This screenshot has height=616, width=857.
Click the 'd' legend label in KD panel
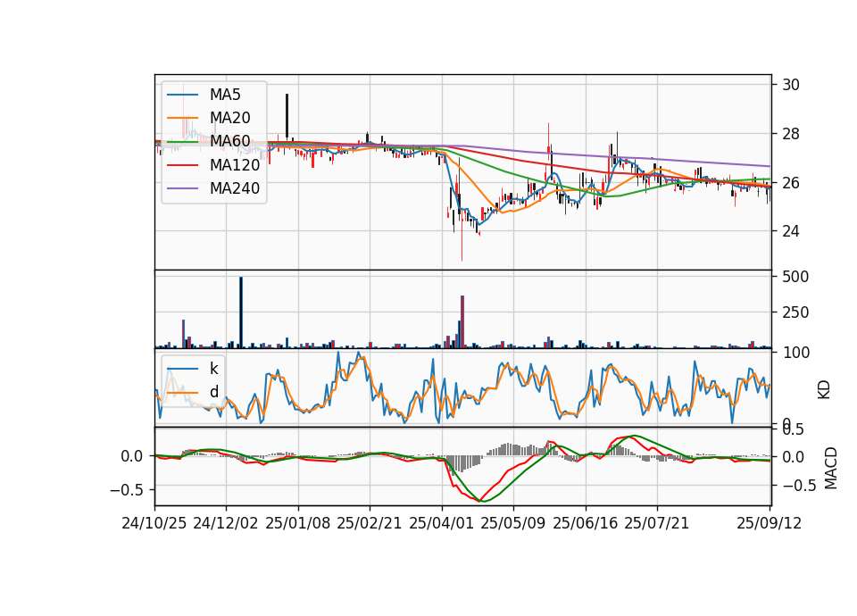tap(213, 392)
